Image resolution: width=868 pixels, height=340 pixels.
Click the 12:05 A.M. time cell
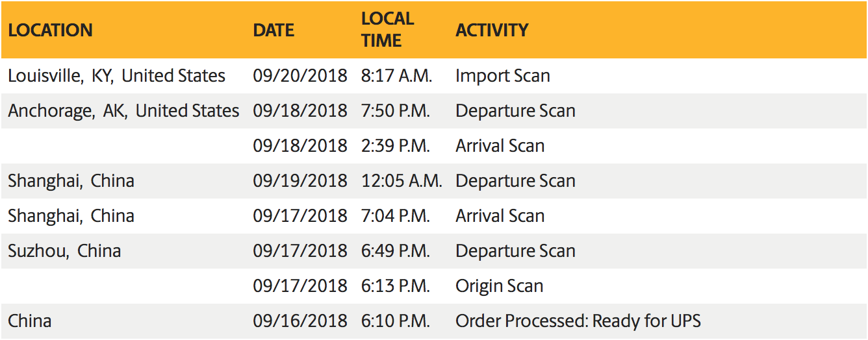point(402,181)
